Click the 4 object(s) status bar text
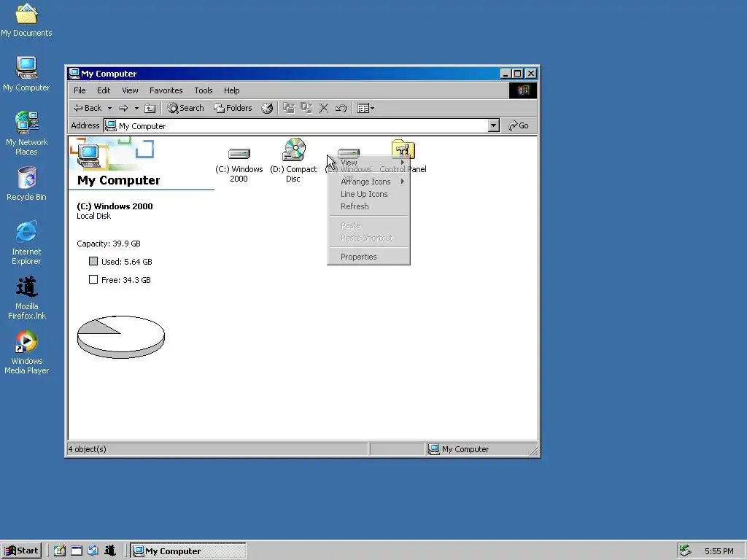 coord(88,449)
